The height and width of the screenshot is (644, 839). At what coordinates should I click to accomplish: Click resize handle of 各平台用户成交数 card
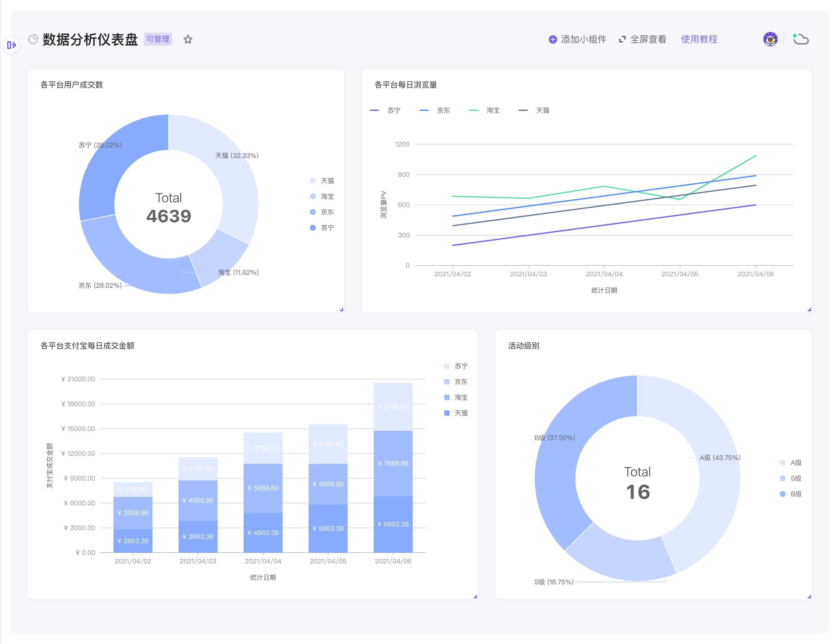(341, 309)
